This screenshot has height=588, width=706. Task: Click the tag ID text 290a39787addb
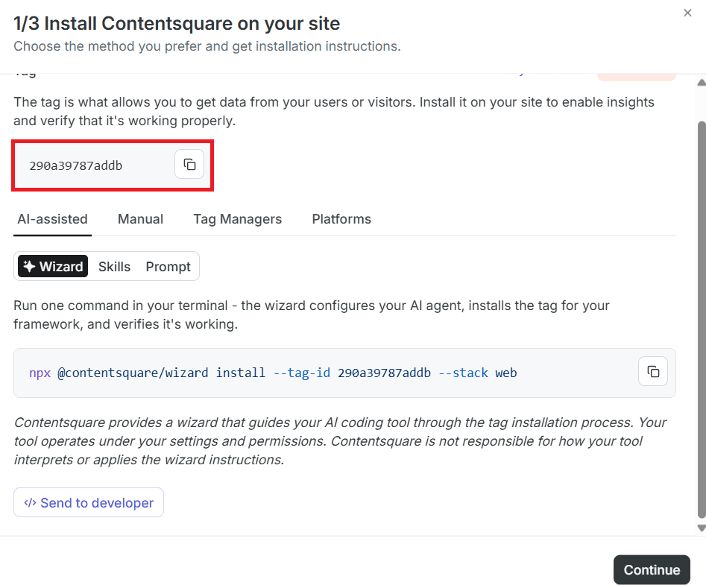[x=75, y=165]
